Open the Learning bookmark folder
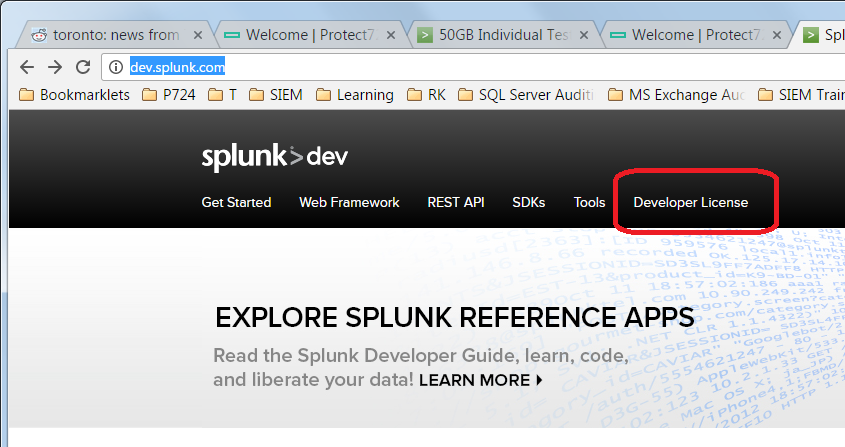 point(354,96)
